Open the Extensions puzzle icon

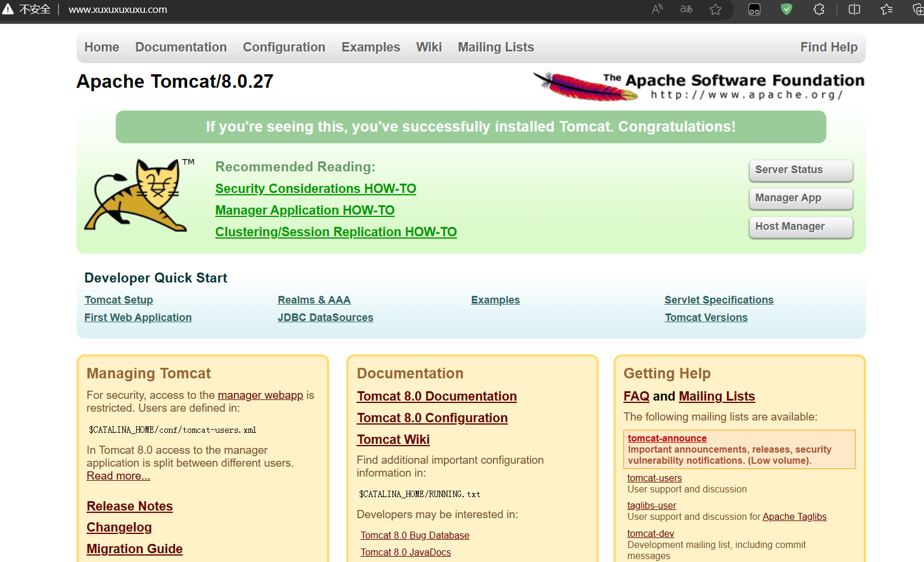coord(819,9)
